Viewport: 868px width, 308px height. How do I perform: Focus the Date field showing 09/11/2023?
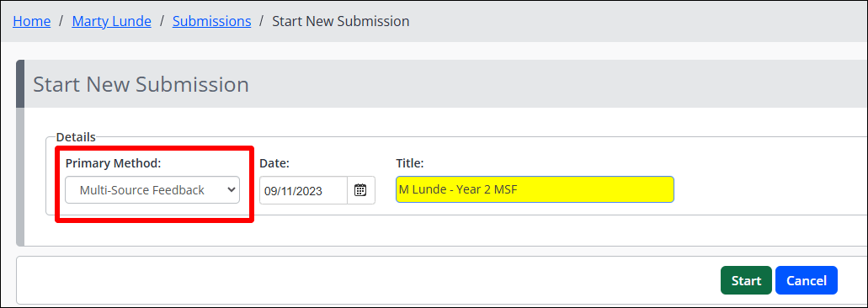coord(303,190)
